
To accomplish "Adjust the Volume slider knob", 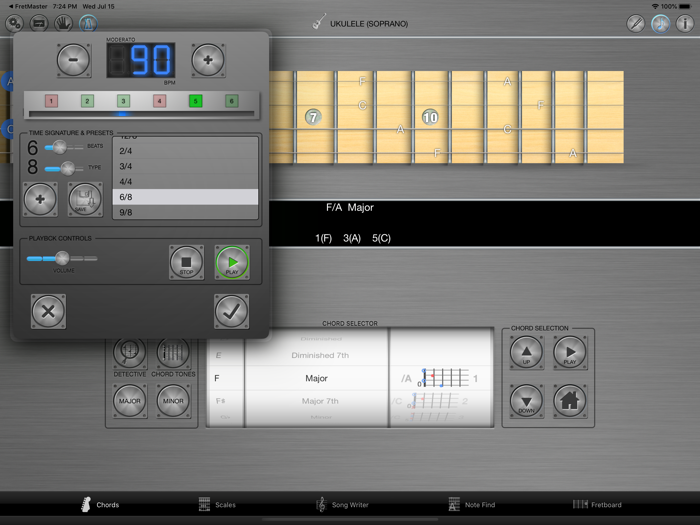I will click(62, 258).
